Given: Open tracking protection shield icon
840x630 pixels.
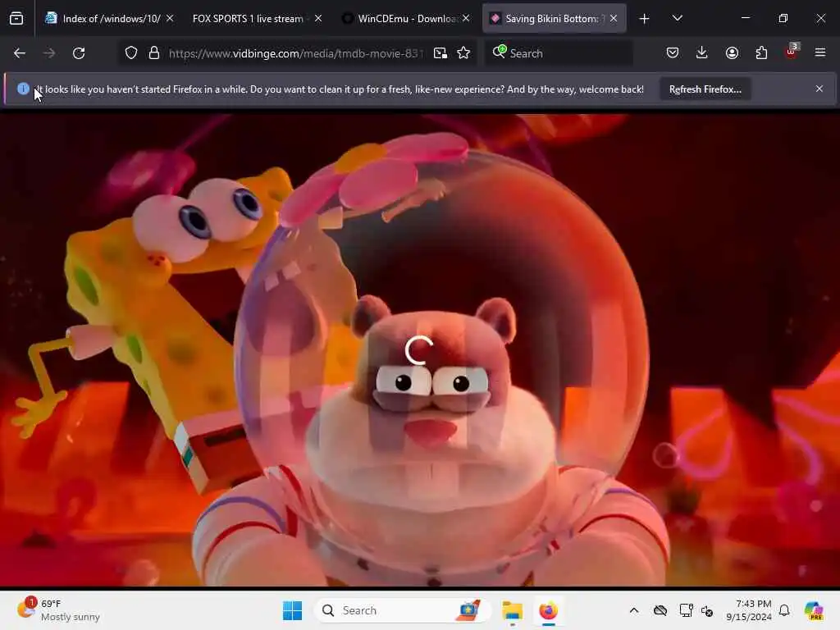Looking at the screenshot, I should (x=131, y=53).
